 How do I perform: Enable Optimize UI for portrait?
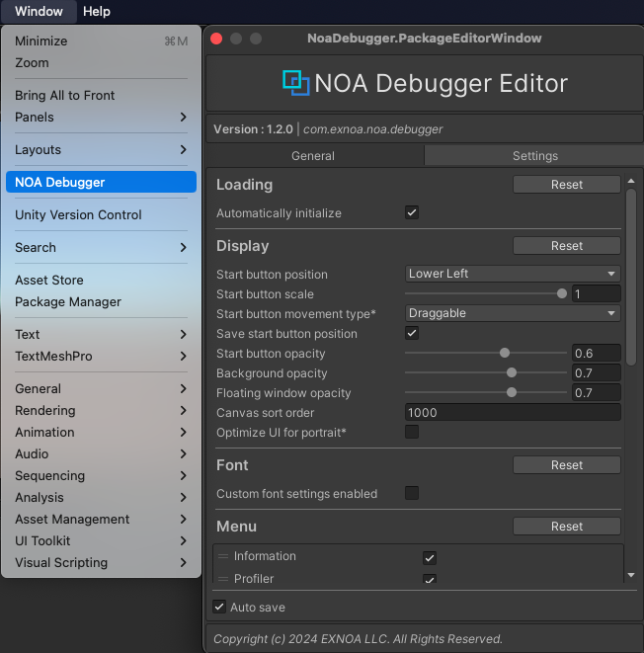tap(412, 432)
